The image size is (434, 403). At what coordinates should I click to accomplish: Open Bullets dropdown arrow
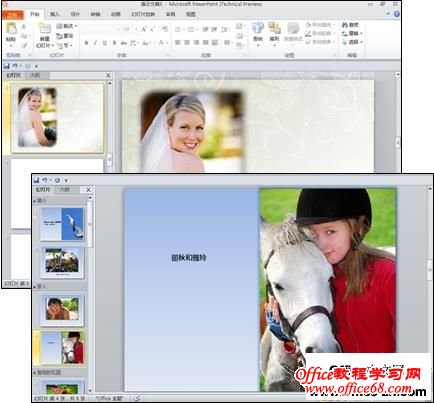pyautogui.click(x=183, y=30)
